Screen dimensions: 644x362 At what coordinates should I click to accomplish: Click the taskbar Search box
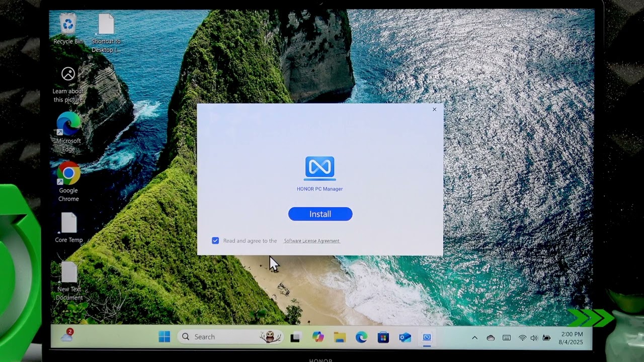click(230, 337)
